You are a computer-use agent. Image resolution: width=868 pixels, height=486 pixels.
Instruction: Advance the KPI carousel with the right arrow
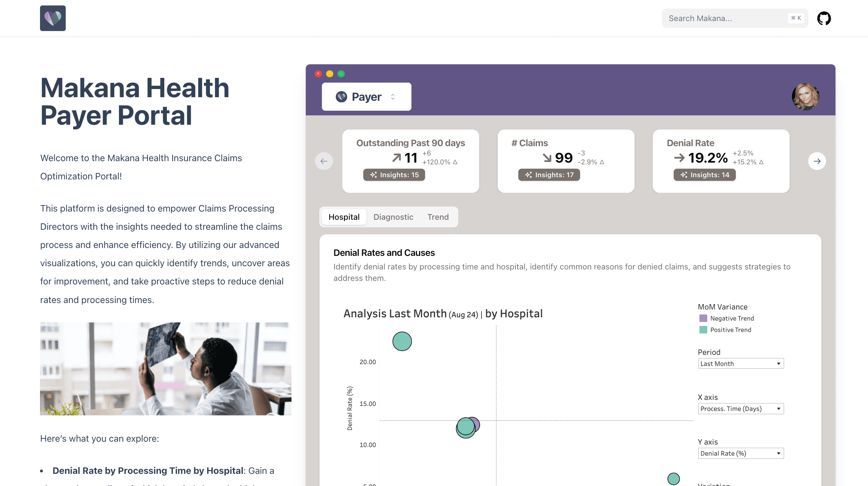click(x=817, y=161)
